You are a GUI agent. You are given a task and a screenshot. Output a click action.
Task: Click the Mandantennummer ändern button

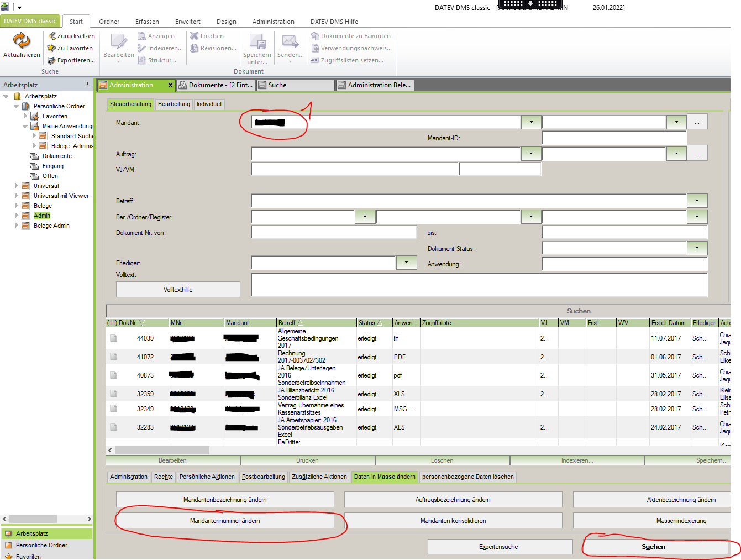click(225, 521)
